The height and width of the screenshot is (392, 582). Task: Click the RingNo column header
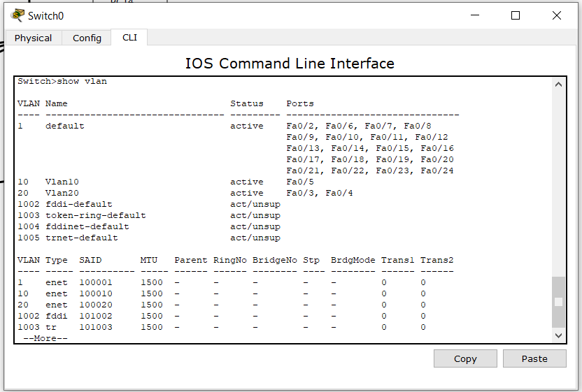tap(229, 260)
